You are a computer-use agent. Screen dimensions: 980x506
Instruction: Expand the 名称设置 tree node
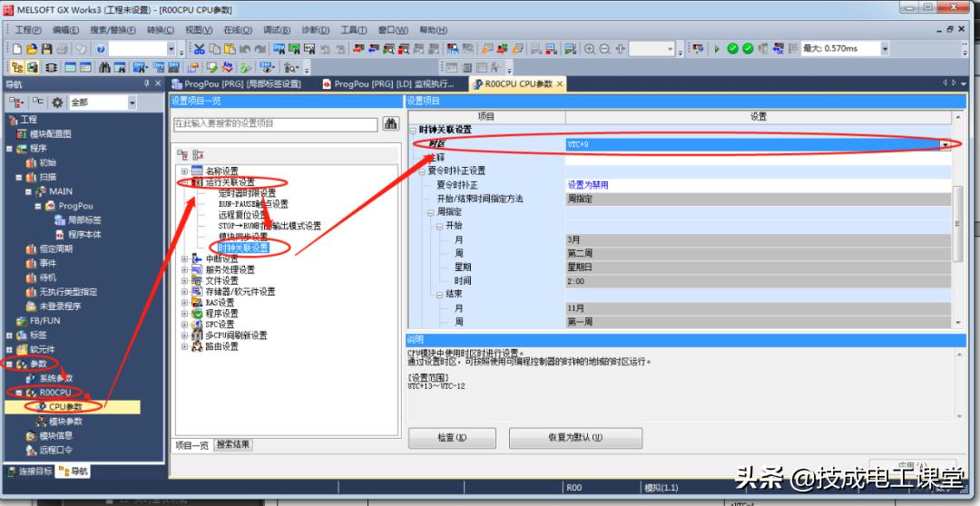(x=184, y=171)
